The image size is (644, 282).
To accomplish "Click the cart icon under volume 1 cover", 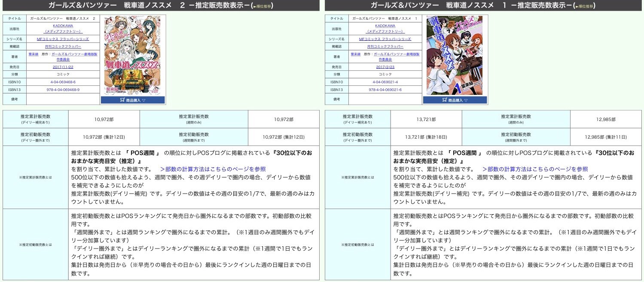I will tap(444, 100).
